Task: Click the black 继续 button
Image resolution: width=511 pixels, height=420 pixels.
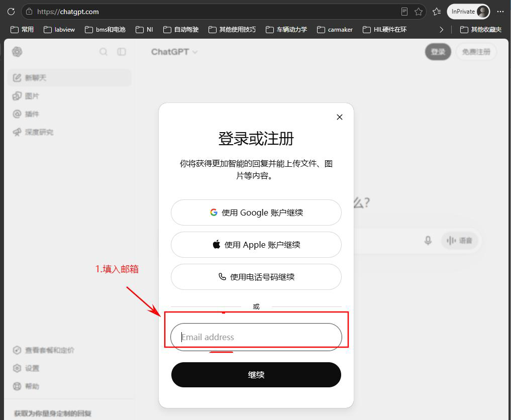Action: (256, 375)
